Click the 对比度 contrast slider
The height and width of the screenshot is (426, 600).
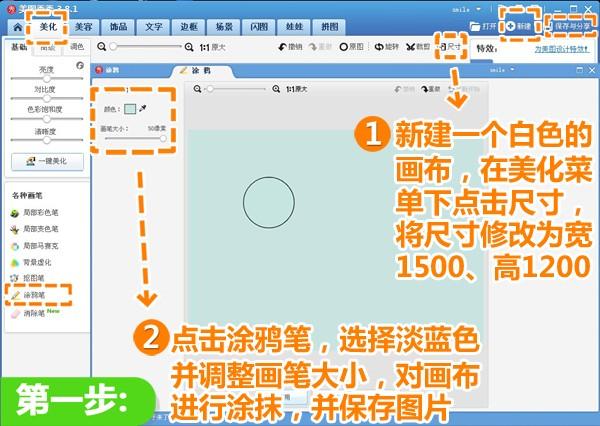point(47,98)
